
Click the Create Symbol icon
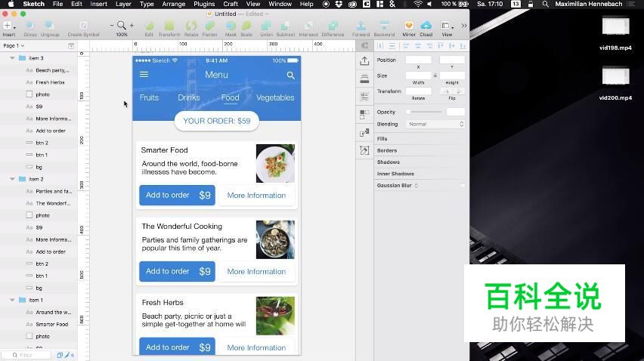click(83, 26)
